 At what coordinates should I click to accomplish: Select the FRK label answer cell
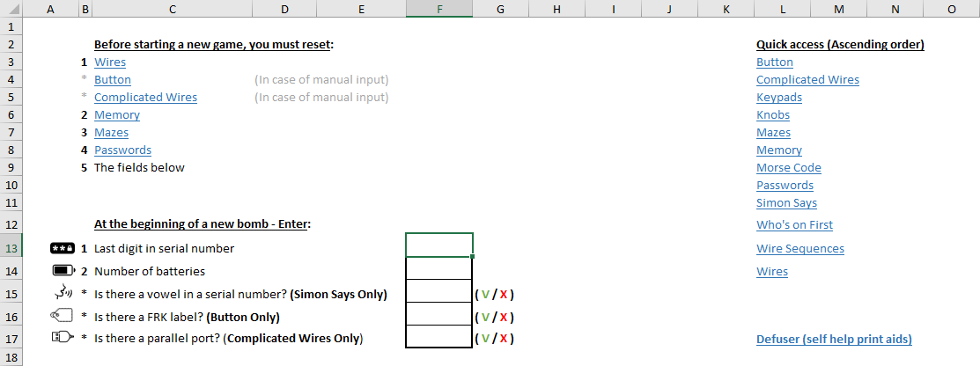click(x=438, y=315)
